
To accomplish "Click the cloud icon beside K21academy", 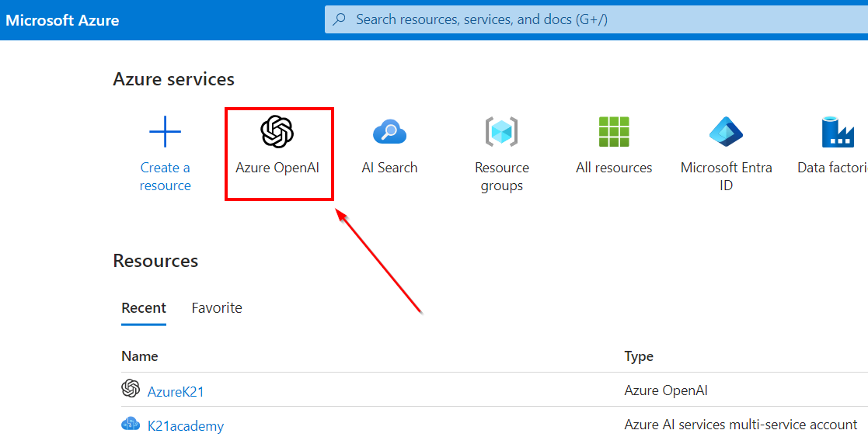I will pos(131,425).
